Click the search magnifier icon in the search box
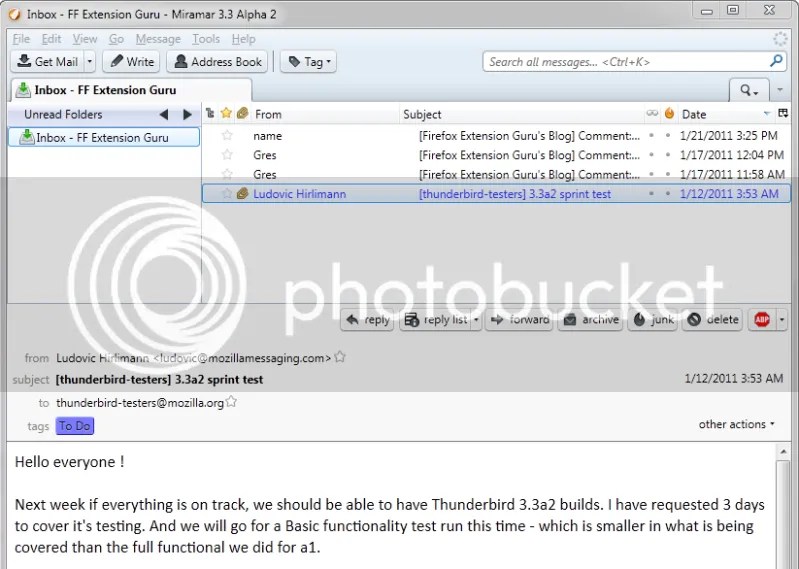The image size is (799, 569). [x=776, y=61]
